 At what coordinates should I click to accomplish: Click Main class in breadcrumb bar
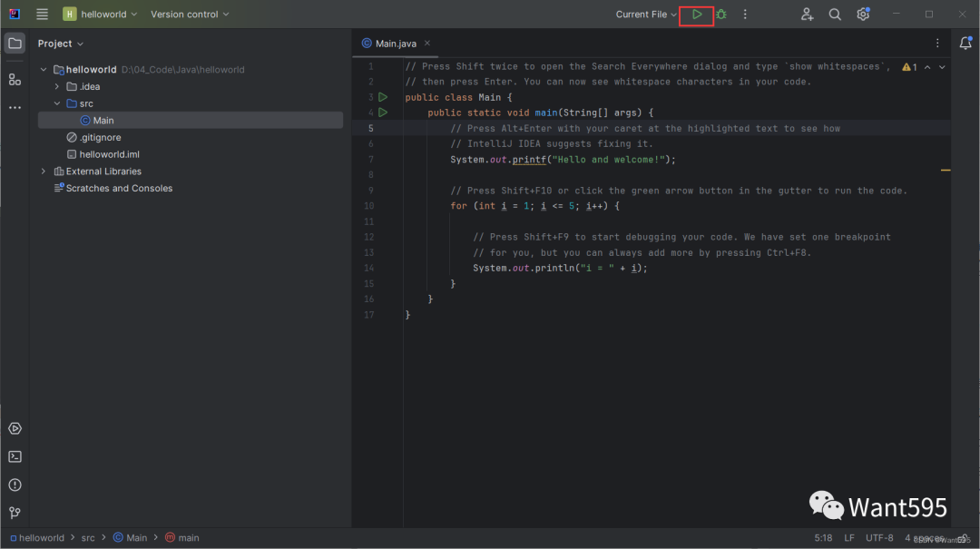[x=130, y=538]
